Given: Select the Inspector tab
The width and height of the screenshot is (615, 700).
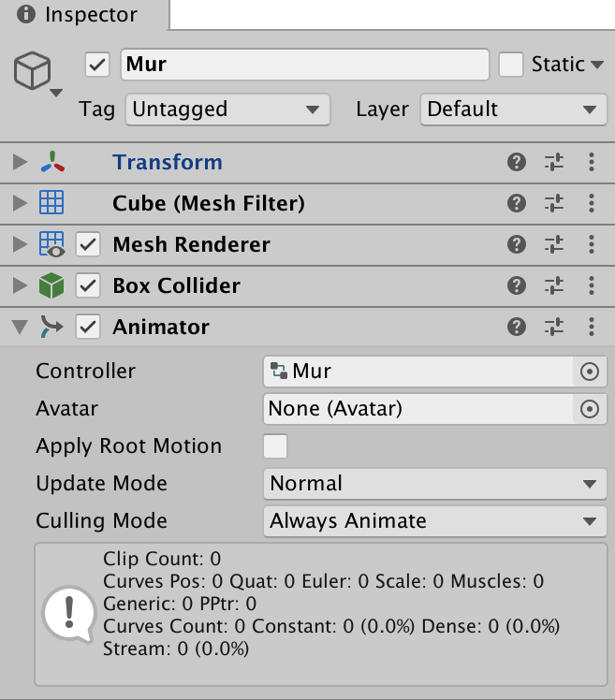Looking at the screenshot, I should click(x=84, y=15).
